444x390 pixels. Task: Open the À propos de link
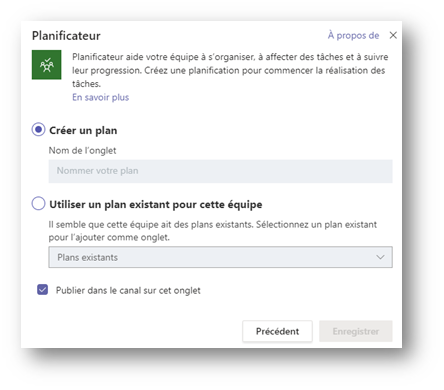pos(353,35)
